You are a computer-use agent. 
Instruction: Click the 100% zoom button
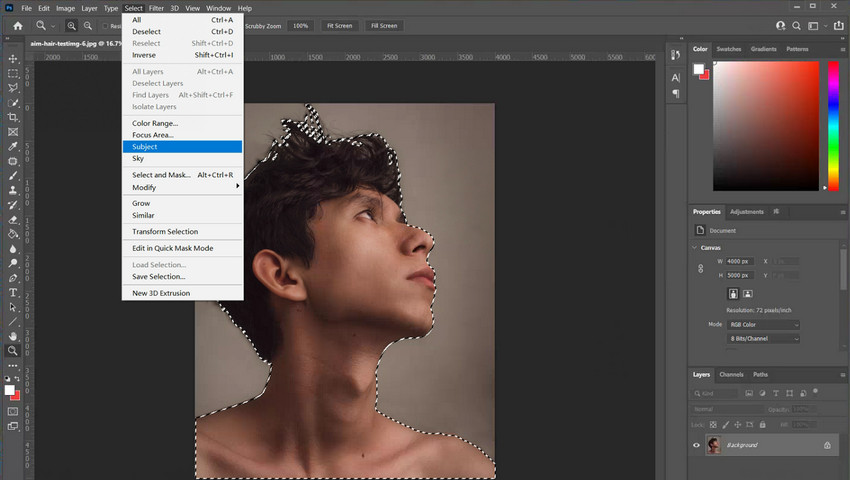pos(300,25)
